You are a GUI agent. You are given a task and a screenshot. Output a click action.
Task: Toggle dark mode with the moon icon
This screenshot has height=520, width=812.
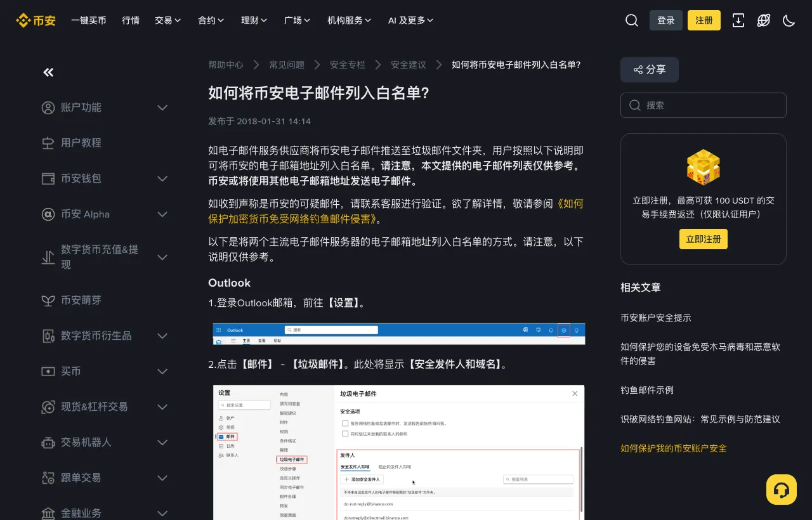(789, 20)
